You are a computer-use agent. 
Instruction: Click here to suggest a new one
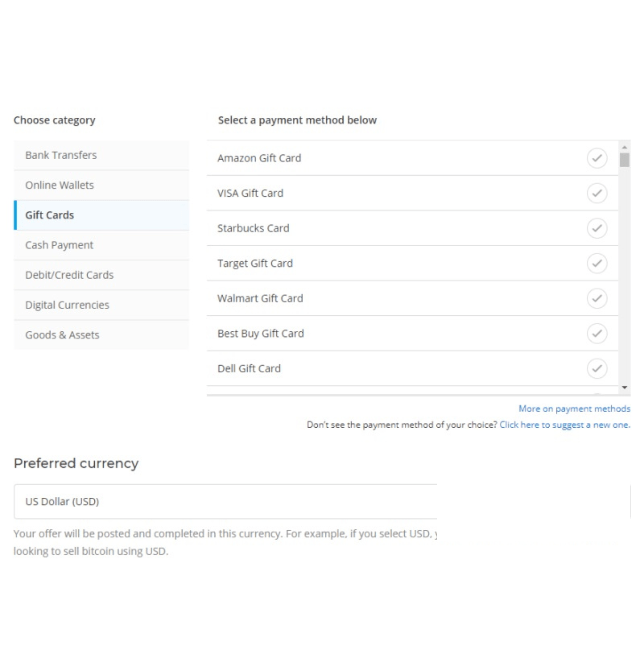565,425
